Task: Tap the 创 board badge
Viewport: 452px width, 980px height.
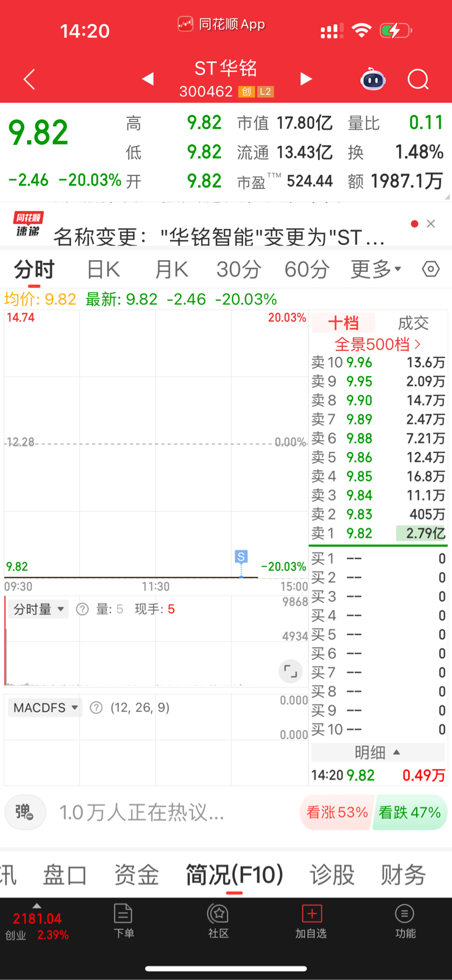Action: 247,92
